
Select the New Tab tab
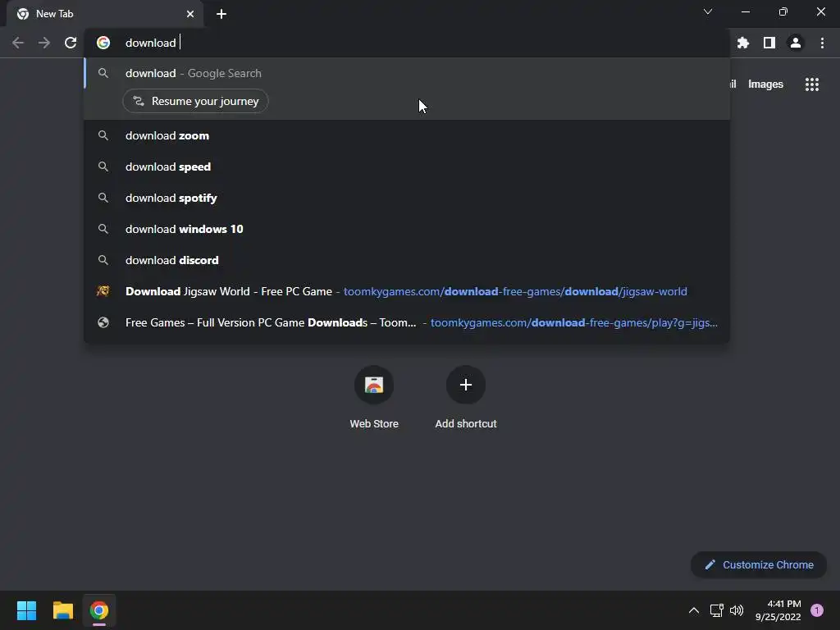(105, 14)
